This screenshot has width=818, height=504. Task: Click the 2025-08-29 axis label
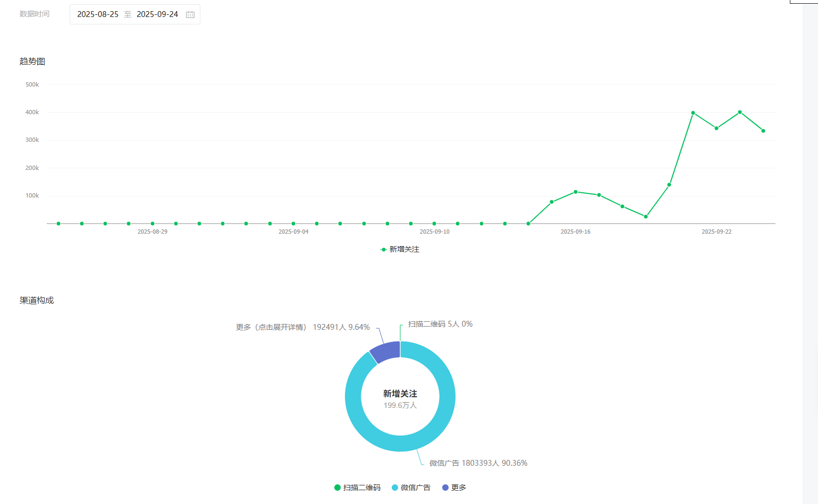coord(153,232)
